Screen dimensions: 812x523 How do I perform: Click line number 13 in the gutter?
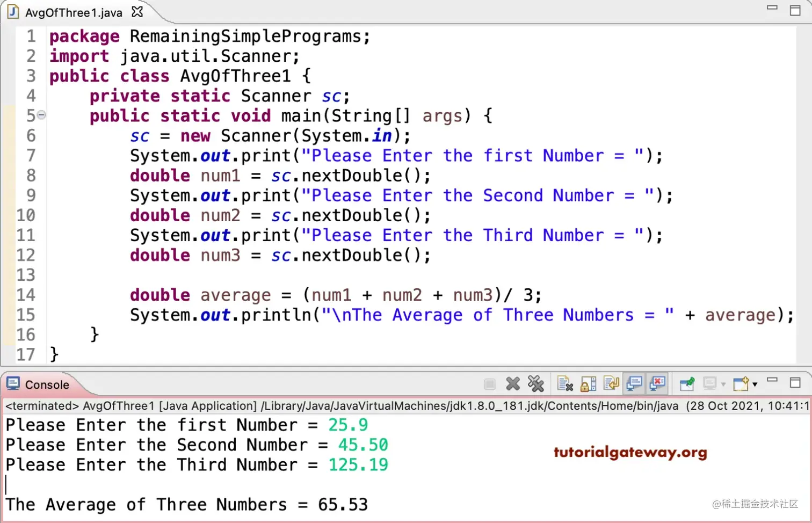tap(26, 275)
